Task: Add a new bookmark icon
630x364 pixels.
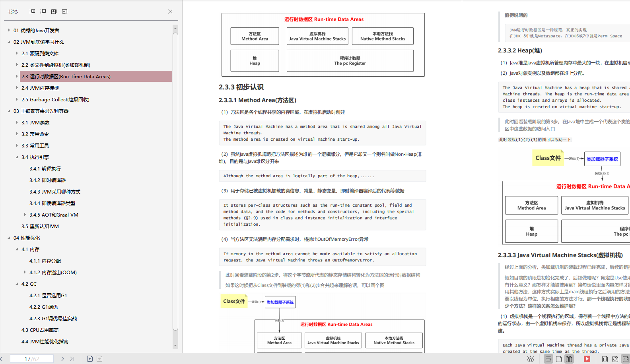Action: [x=54, y=12]
